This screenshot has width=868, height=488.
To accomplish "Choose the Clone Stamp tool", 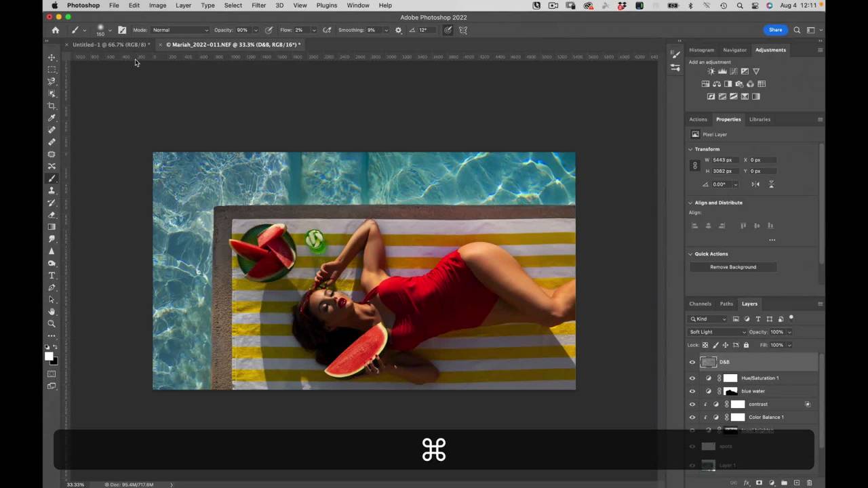I will [52, 190].
